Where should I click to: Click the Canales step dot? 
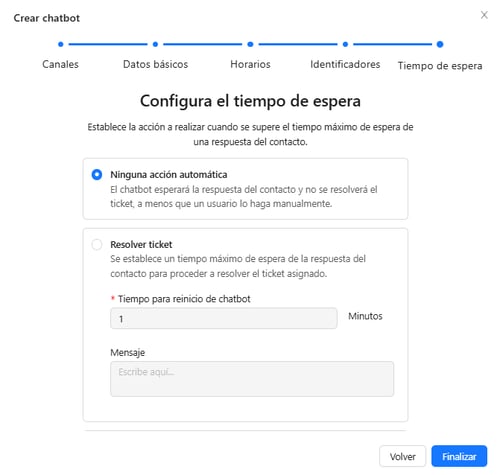point(61,44)
